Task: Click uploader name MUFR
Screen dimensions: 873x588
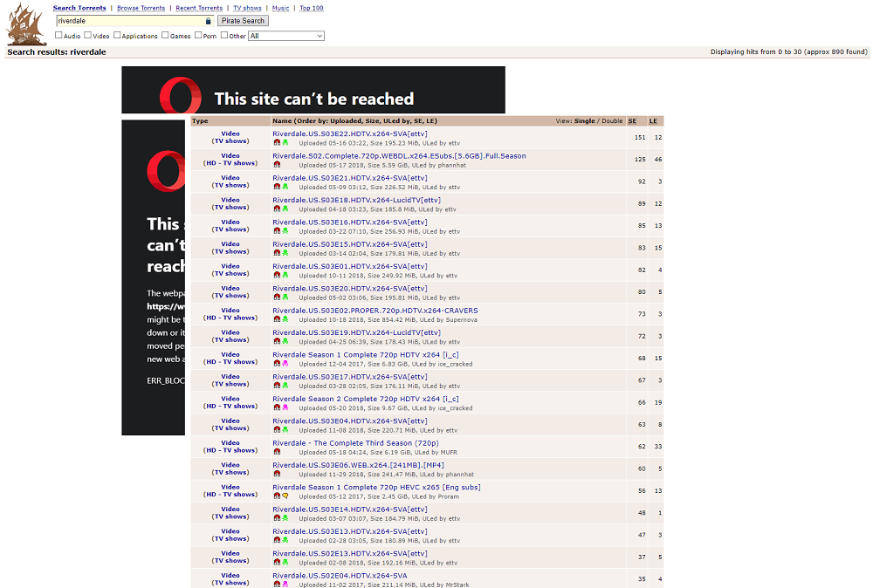Action: click(x=449, y=452)
